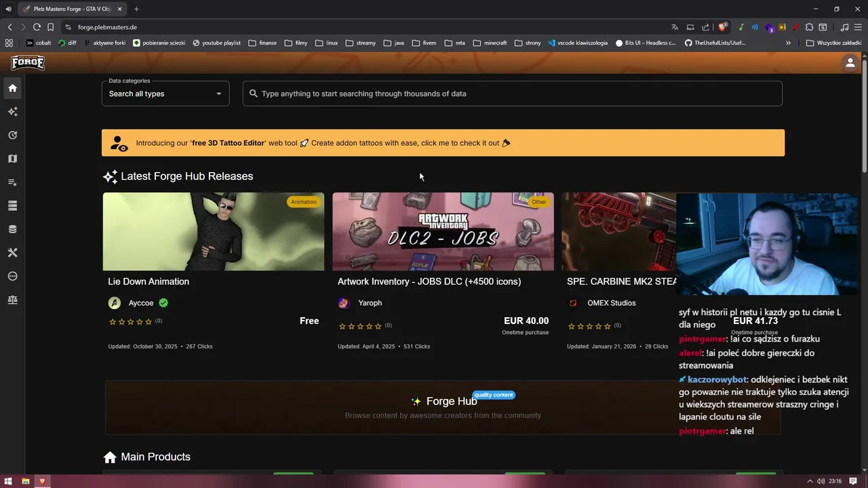
Task: Select the history clock icon in the sidebar
Action: click(12, 135)
